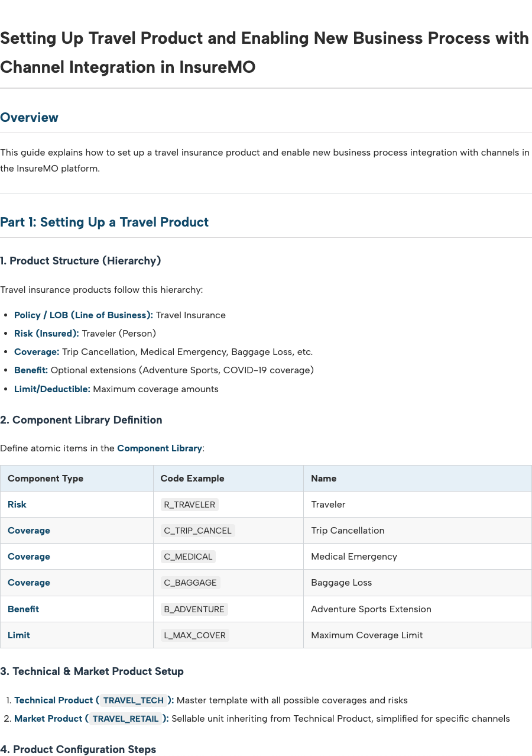Click the C_MEDICAL code cell
The height and width of the screenshot is (756, 532).
click(188, 556)
